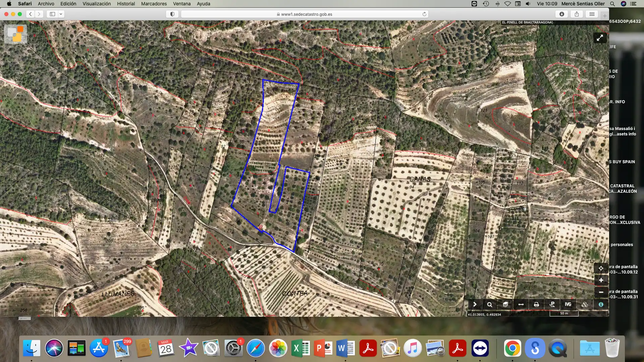Launch Excel from the Dock
The image size is (644, 362).
pos(301,348)
